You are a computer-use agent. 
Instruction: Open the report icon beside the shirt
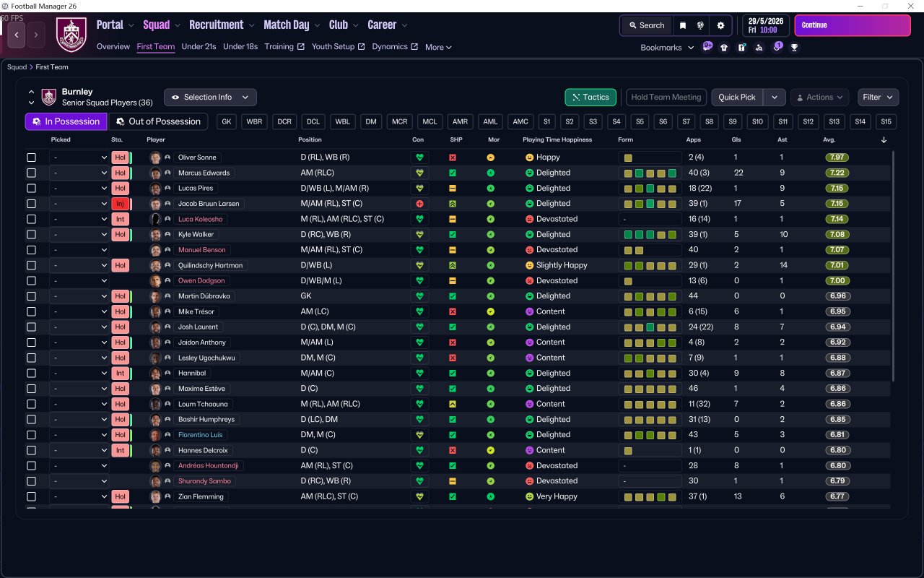point(741,48)
